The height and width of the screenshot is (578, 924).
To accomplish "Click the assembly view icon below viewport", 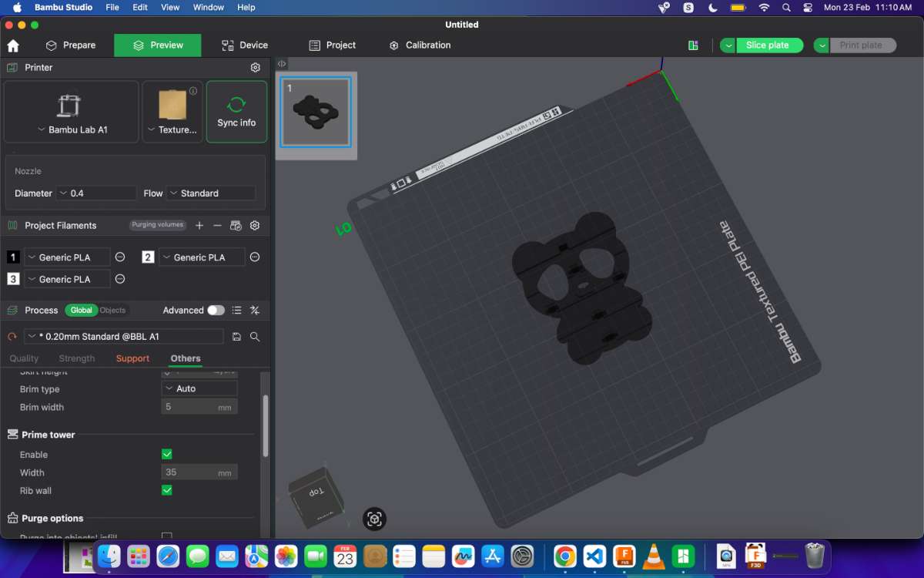I will (374, 519).
